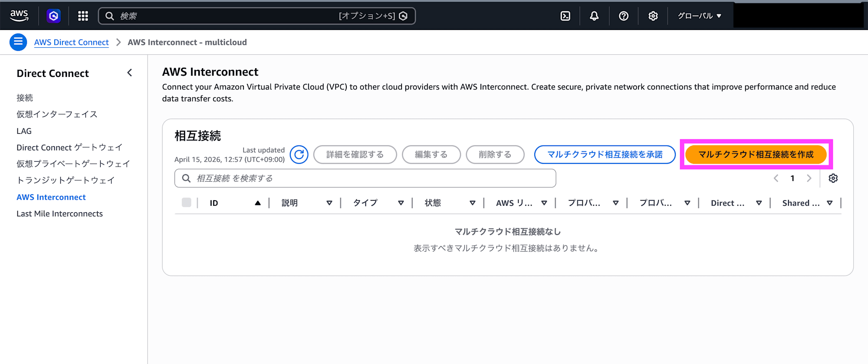Click 編集する button
The width and height of the screenshot is (868, 364).
[x=431, y=155]
